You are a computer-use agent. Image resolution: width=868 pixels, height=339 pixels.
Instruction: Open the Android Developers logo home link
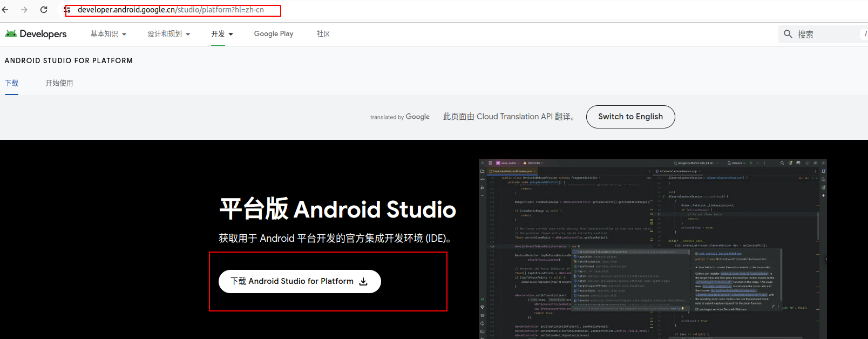(36, 34)
